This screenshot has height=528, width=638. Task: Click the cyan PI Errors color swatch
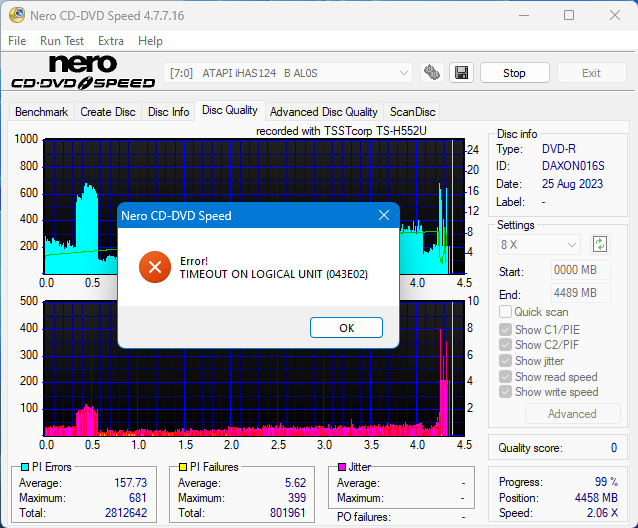(x=25, y=467)
